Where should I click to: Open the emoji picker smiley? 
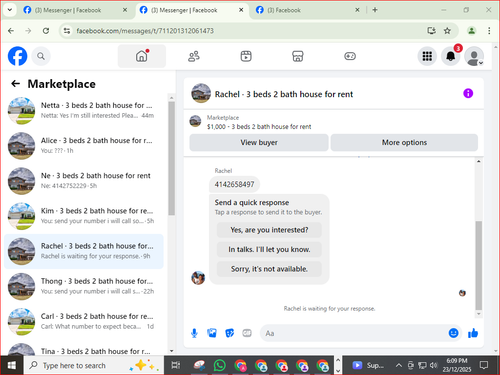point(453,333)
